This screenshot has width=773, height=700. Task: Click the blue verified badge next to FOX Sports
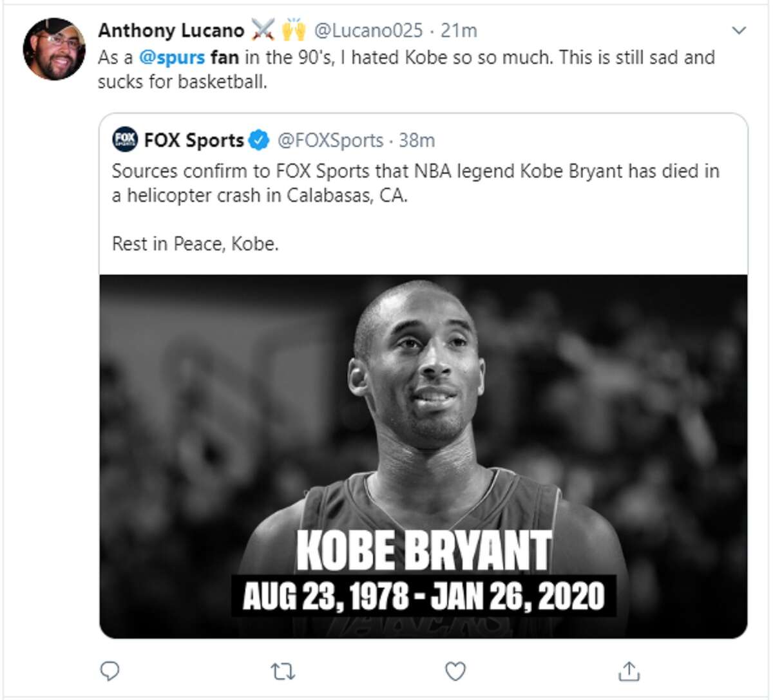pyautogui.click(x=257, y=139)
